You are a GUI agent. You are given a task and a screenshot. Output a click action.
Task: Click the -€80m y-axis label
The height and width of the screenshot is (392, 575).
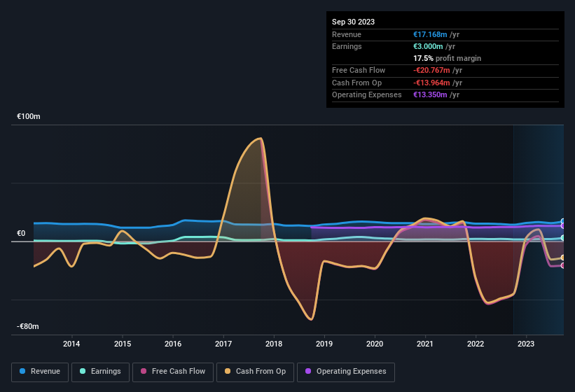pyautogui.click(x=28, y=326)
